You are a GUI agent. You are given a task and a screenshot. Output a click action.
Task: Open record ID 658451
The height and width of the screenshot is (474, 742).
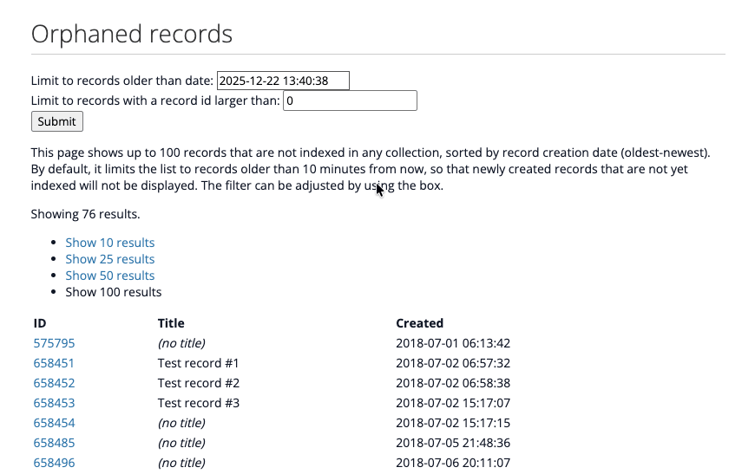point(54,363)
